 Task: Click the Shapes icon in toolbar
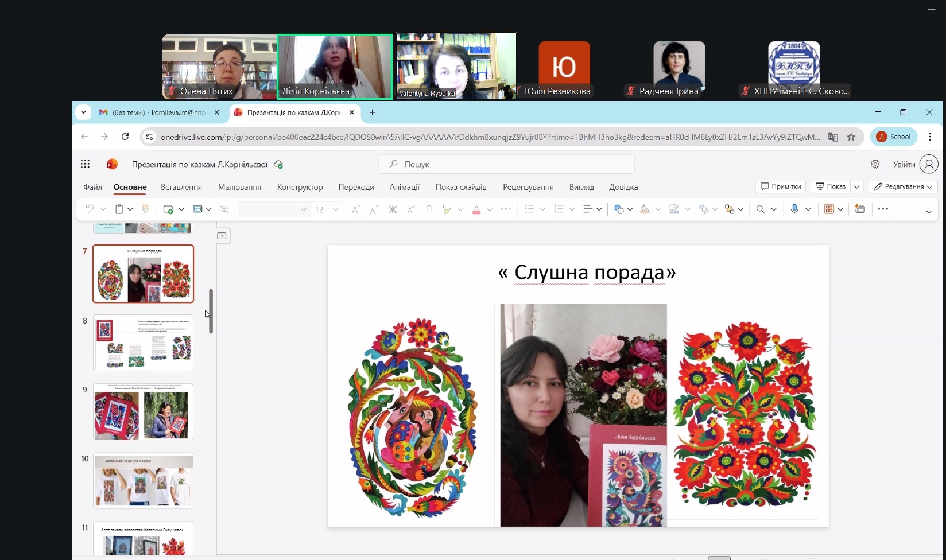(x=619, y=209)
